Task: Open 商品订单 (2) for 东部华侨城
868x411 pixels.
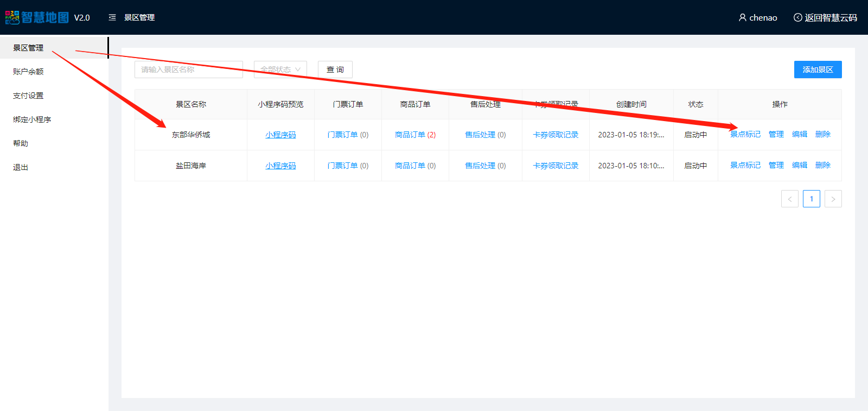Action: pyautogui.click(x=415, y=135)
